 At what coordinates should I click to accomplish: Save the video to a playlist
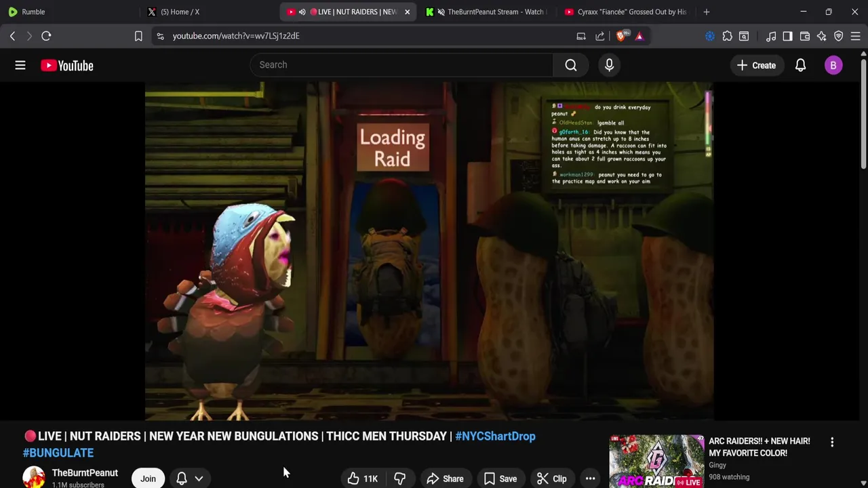pos(500,479)
